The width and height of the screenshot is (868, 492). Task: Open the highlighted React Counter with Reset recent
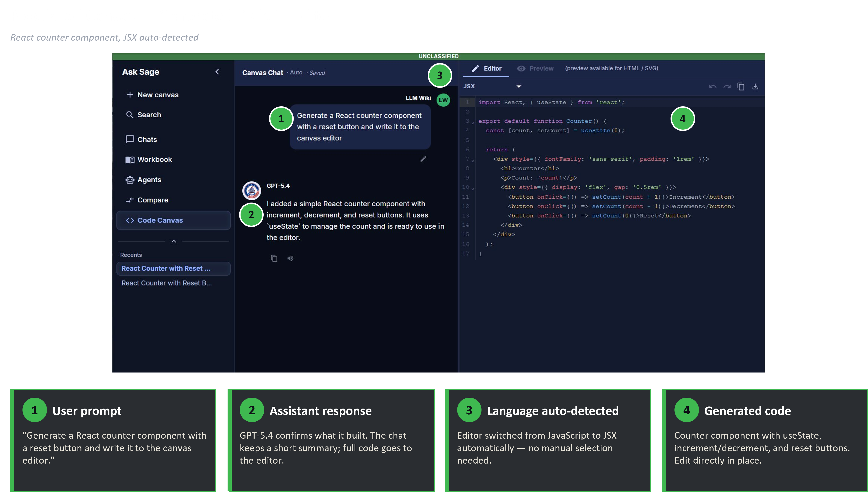(x=173, y=269)
